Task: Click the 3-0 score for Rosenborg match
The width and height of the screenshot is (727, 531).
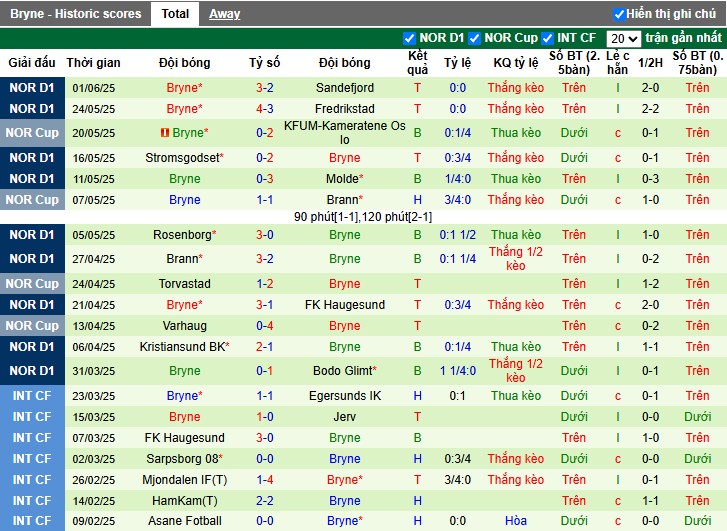Action: coord(265,235)
